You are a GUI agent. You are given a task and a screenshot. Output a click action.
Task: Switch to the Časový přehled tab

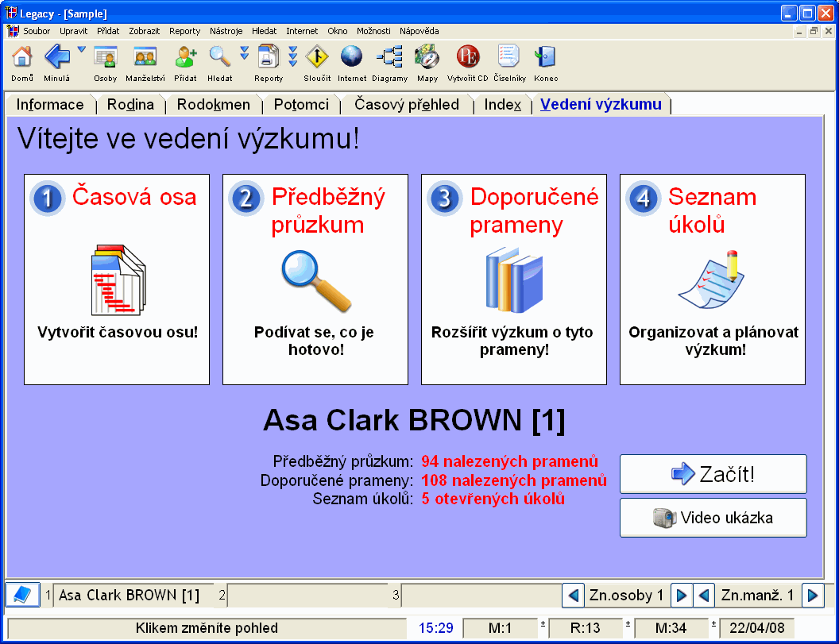(x=407, y=104)
